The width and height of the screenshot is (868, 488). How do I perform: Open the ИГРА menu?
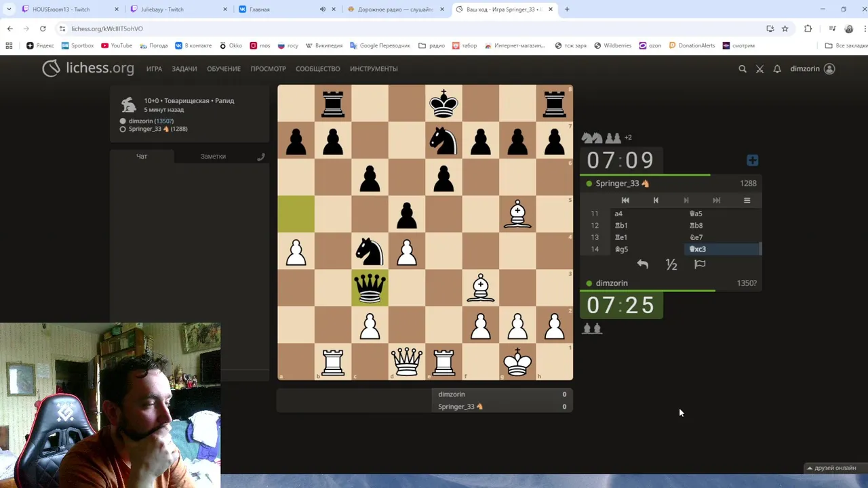(154, 68)
